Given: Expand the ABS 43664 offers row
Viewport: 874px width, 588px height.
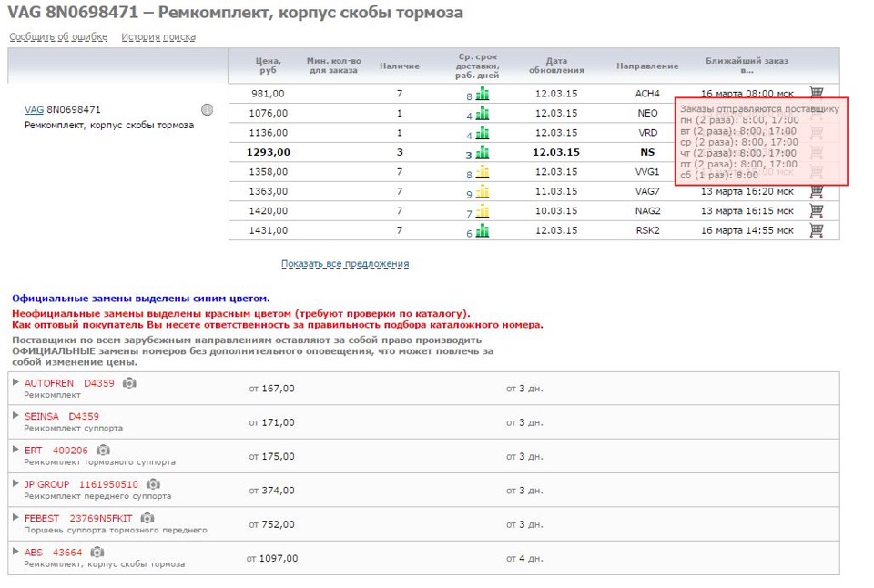Looking at the screenshot, I should 15,552.
